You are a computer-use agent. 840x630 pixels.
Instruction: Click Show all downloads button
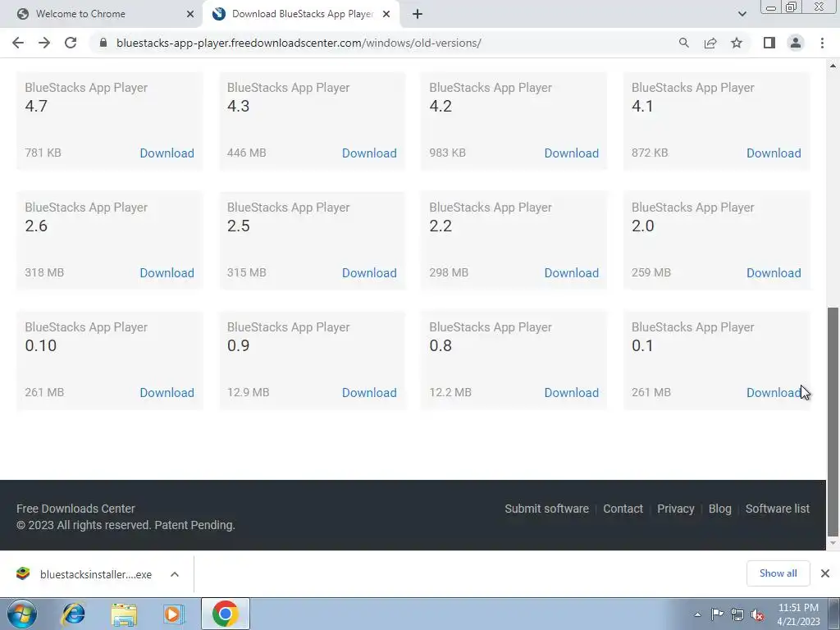click(x=778, y=573)
